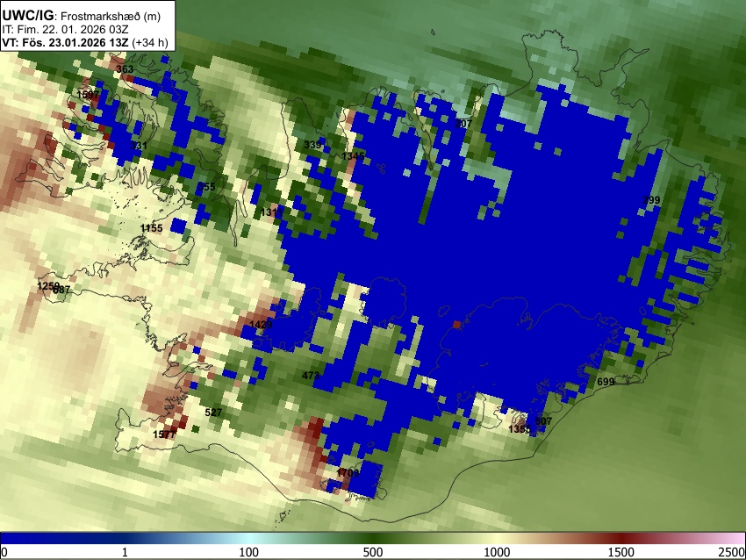Click the map value label 299
This screenshot has height=560, width=746.
(x=651, y=200)
